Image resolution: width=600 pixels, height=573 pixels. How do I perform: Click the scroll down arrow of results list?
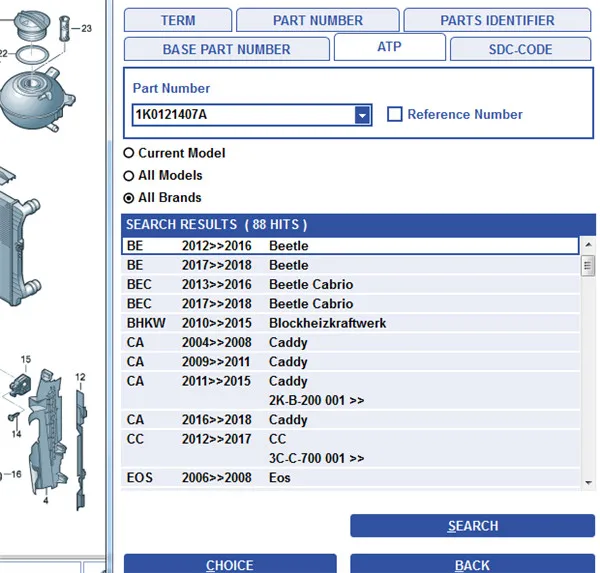[589, 483]
